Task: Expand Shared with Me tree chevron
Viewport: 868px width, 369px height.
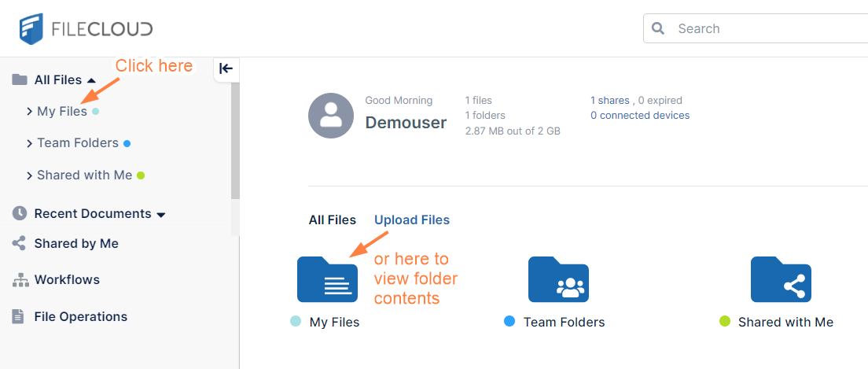Action: (29, 175)
